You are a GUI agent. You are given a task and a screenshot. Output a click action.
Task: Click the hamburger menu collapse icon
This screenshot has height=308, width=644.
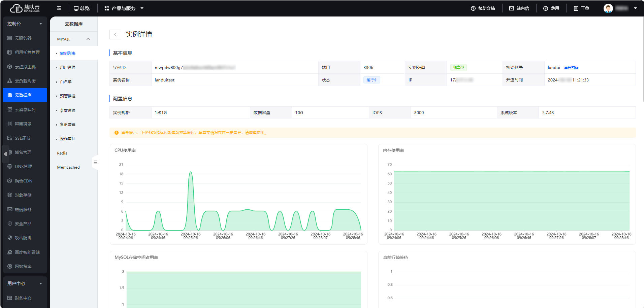coord(59,8)
